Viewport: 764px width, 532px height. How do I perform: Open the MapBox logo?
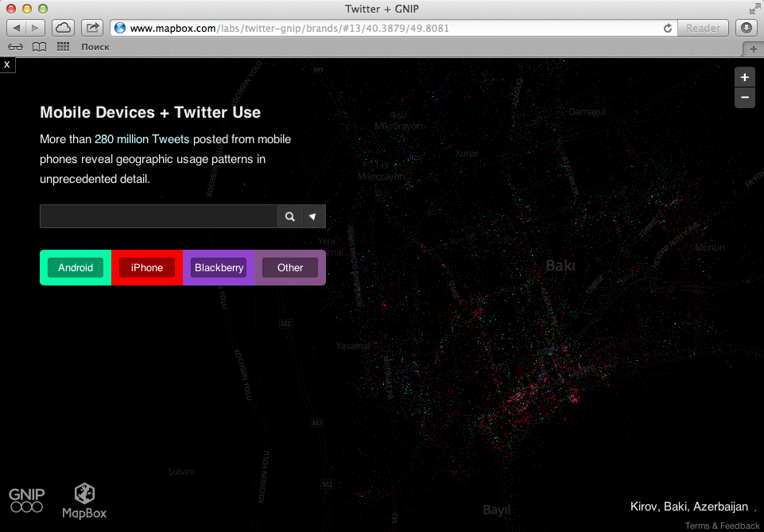pyautogui.click(x=84, y=501)
